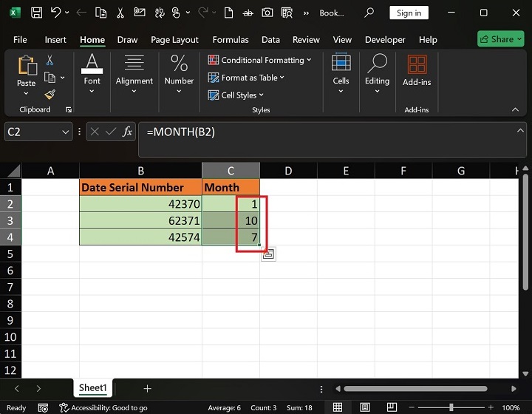
Task: Add a new sheet with plus icon
Action: click(x=147, y=388)
